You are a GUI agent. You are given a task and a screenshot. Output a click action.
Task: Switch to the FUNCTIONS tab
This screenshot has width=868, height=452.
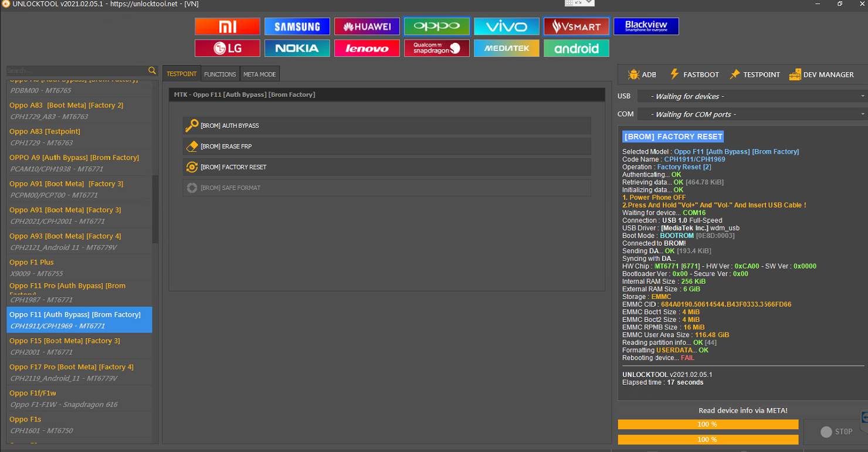click(220, 74)
